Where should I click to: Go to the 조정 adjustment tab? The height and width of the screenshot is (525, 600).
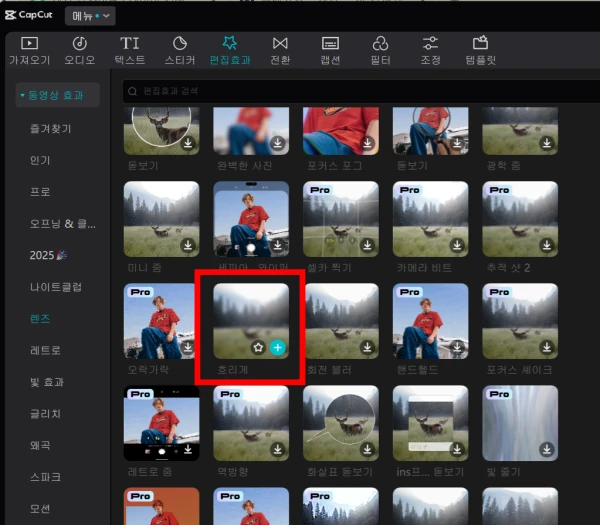coord(430,51)
